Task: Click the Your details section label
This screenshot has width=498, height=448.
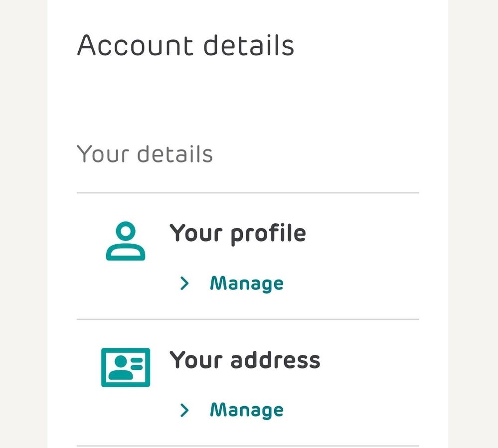Action: pyautogui.click(x=145, y=154)
